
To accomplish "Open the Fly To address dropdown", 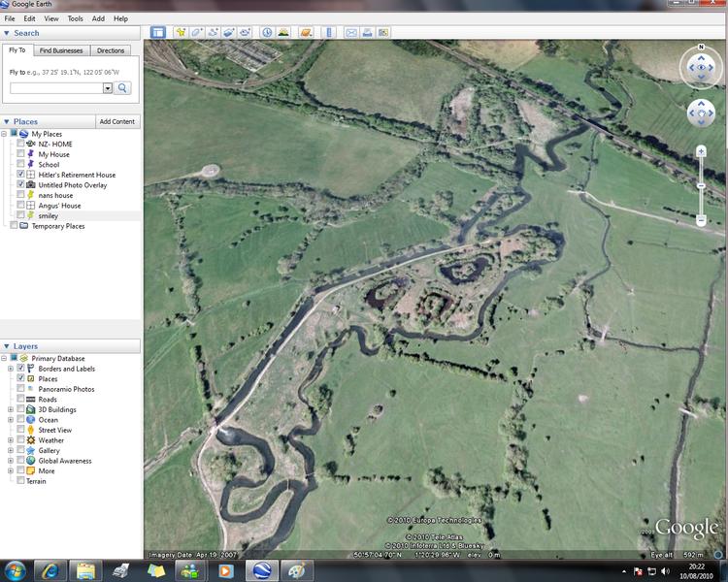I will pyautogui.click(x=108, y=88).
